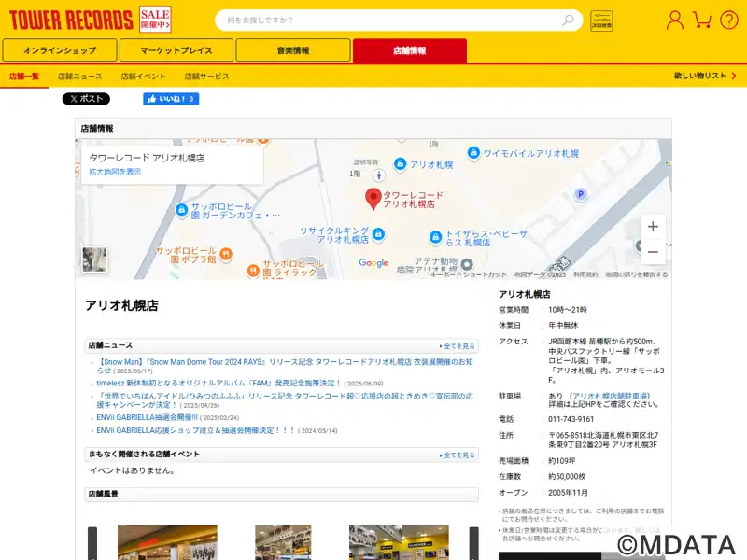Click the restroom marker on map
747x560 pixels.
coord(379,175)
